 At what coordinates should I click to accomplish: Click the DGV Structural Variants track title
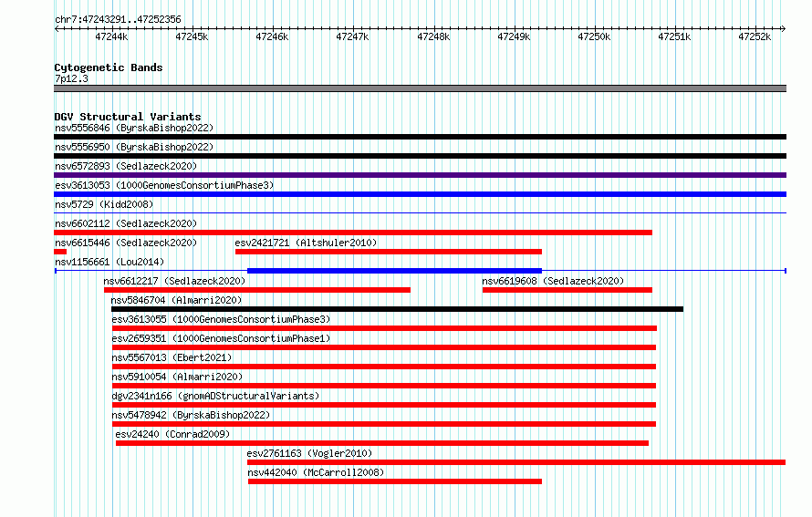click(128, 117)
